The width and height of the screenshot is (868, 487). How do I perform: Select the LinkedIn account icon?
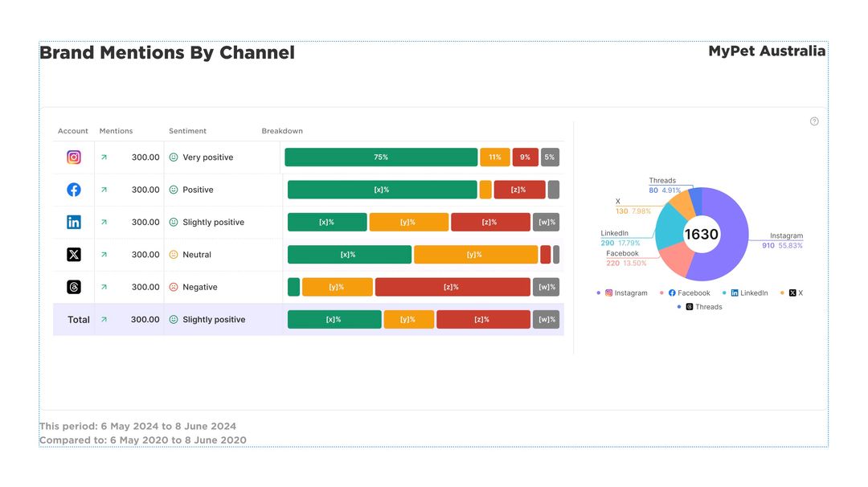pyautogui.click(x=73, y=222)
